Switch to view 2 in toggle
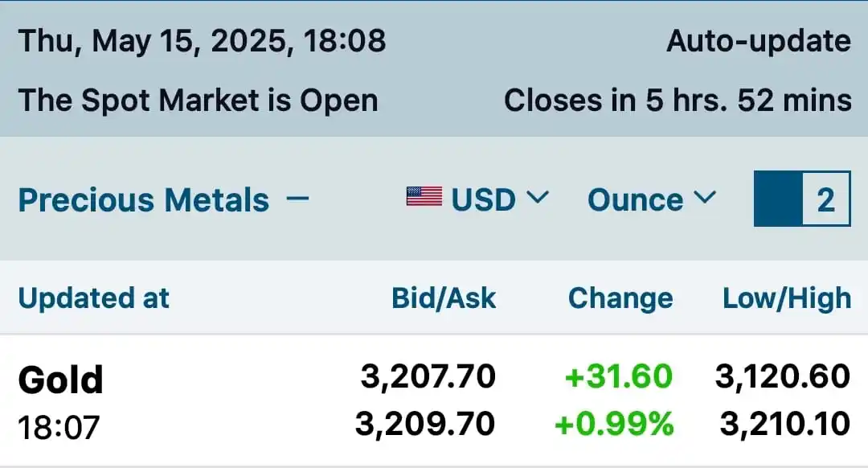868x468 pixels. point(826,199)
